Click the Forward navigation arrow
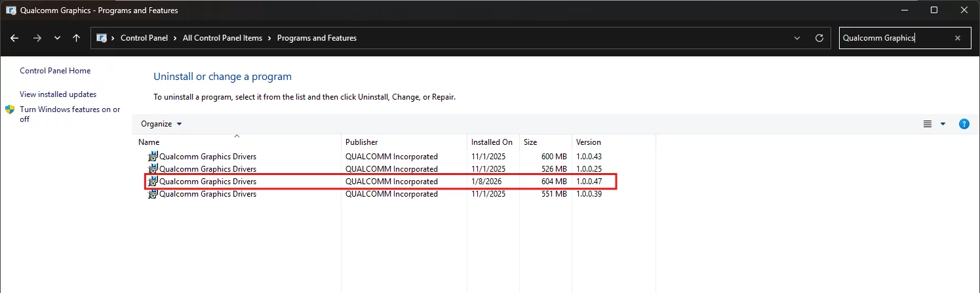 pyautogui.click(x=37, y=38)
